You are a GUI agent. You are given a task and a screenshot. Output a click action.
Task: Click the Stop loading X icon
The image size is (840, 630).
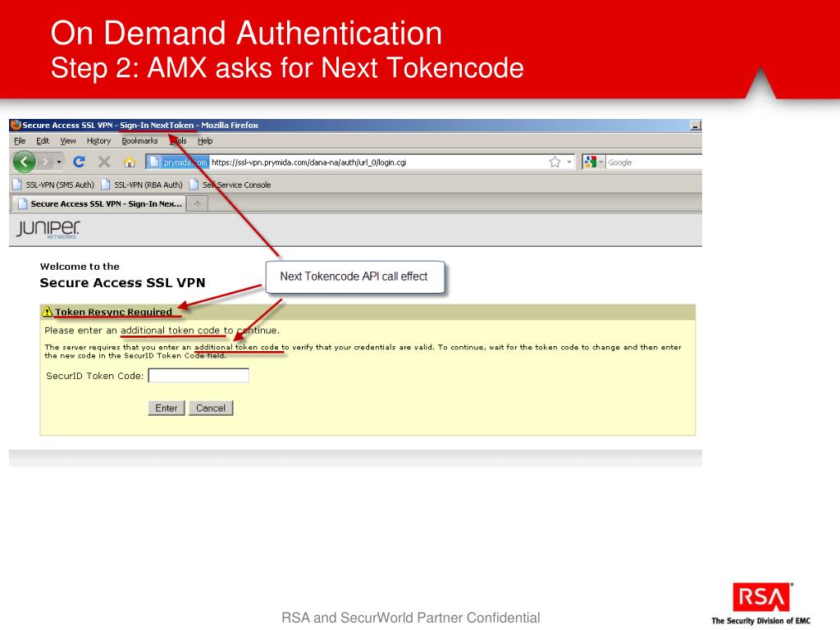click(x=104, y=162)
